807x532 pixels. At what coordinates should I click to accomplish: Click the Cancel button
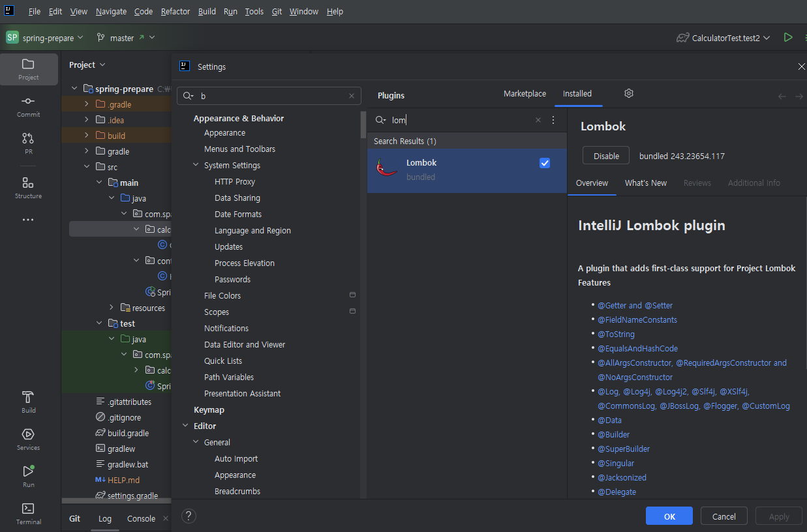724,516
